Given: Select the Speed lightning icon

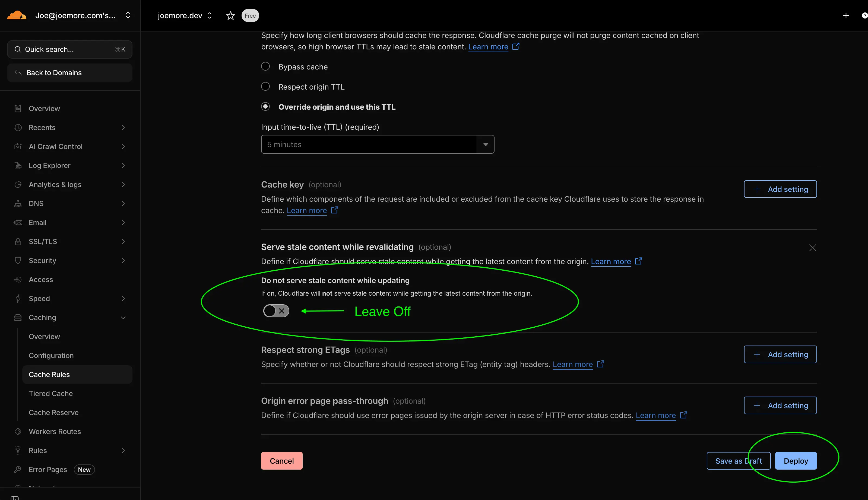Looking at the screenshot, I should (x=18, y=298).
